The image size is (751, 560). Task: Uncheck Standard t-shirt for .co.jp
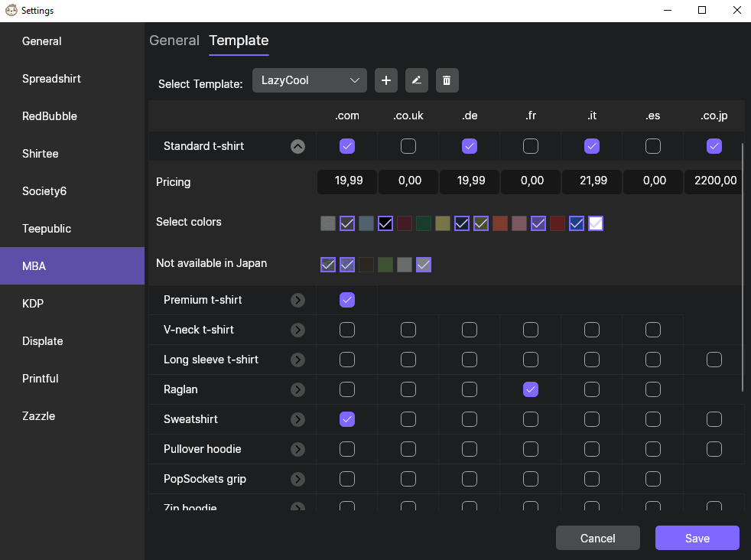(714, 146)
